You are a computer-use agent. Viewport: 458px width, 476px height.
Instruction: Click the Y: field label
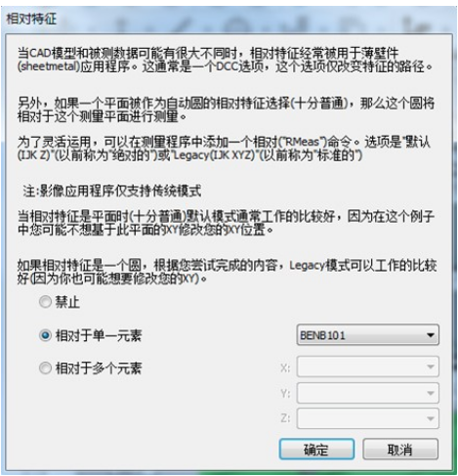click(285, 394)
